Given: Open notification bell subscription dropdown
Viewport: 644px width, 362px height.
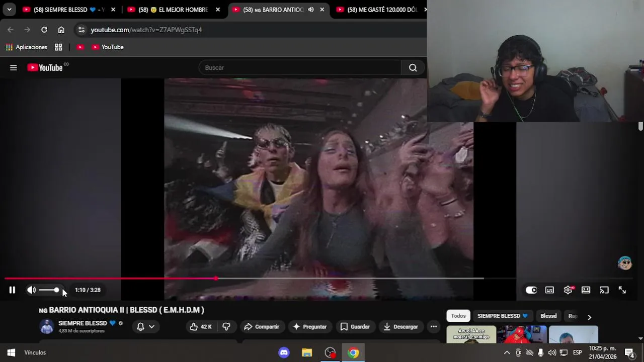Looking at the screenshot, I should (146, 327).
